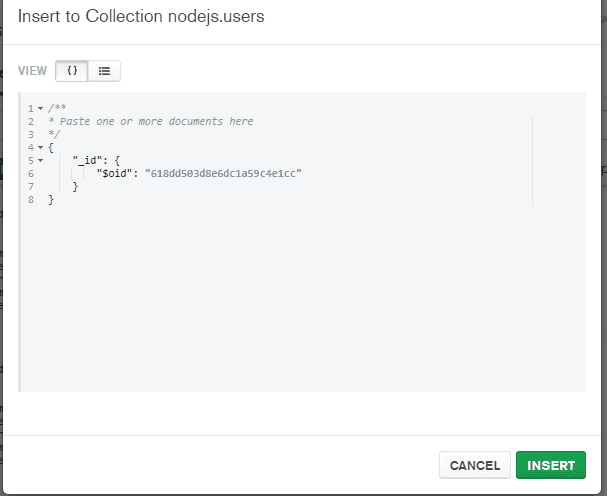The height and width of the screenshot is (496, 607).
Task: Select line number 2 in the gutter
Action: (32, 122)
